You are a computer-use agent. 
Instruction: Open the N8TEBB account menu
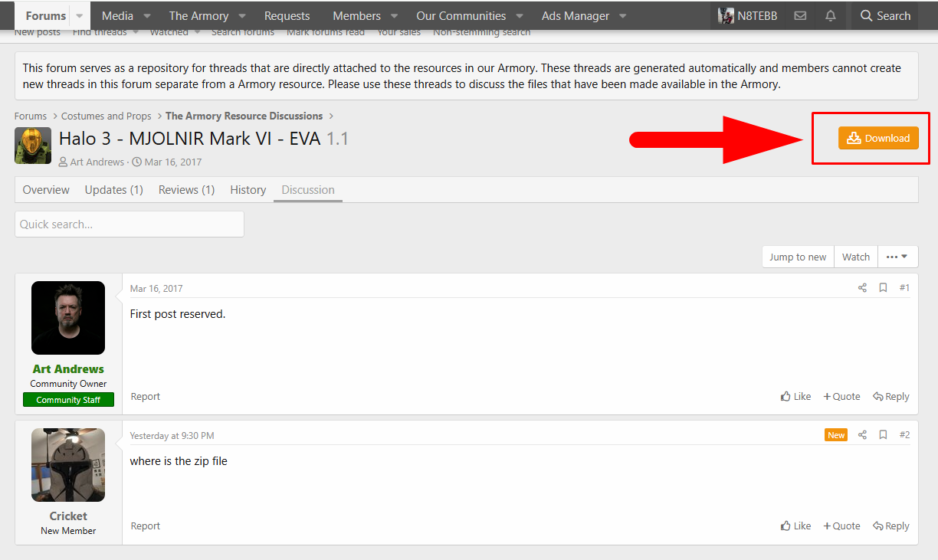pyautogui.click(x=747, y=15)
